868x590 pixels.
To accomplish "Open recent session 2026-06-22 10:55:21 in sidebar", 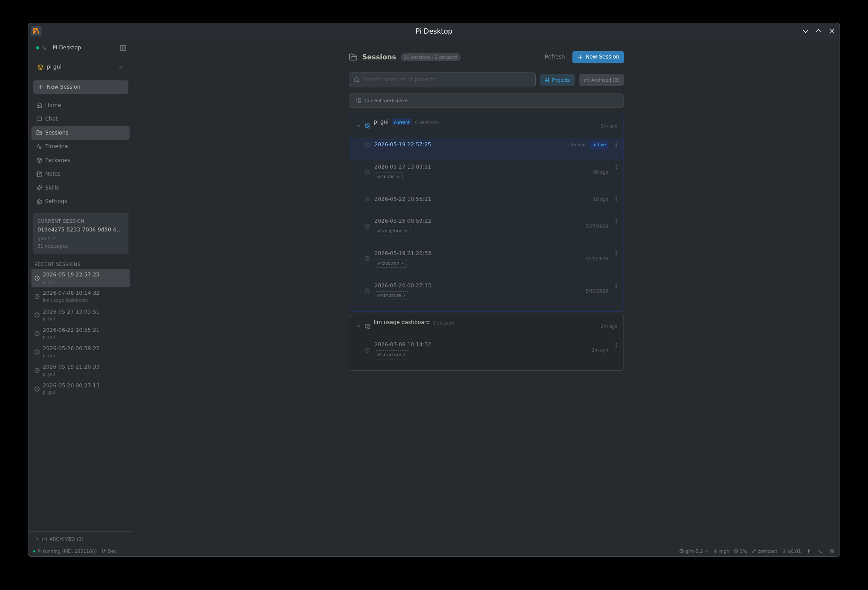I will [80, 334].
